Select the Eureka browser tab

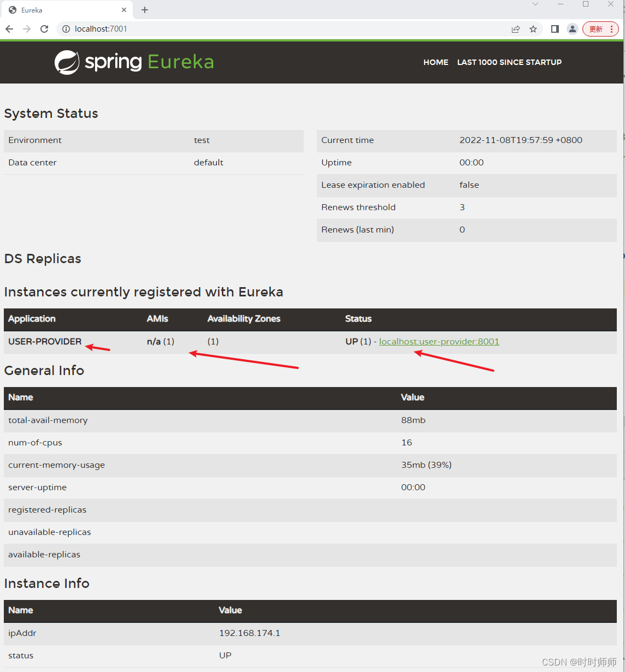(67, 10)
